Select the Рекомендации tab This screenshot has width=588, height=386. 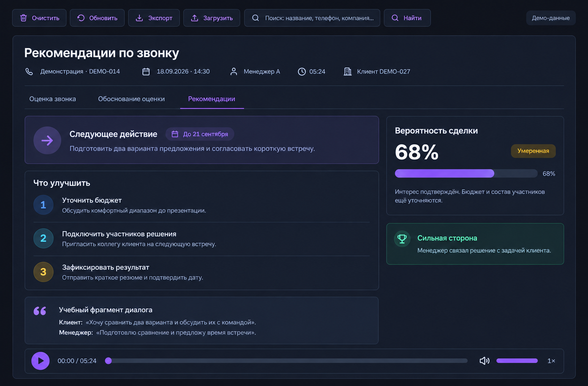pos(212,99)
